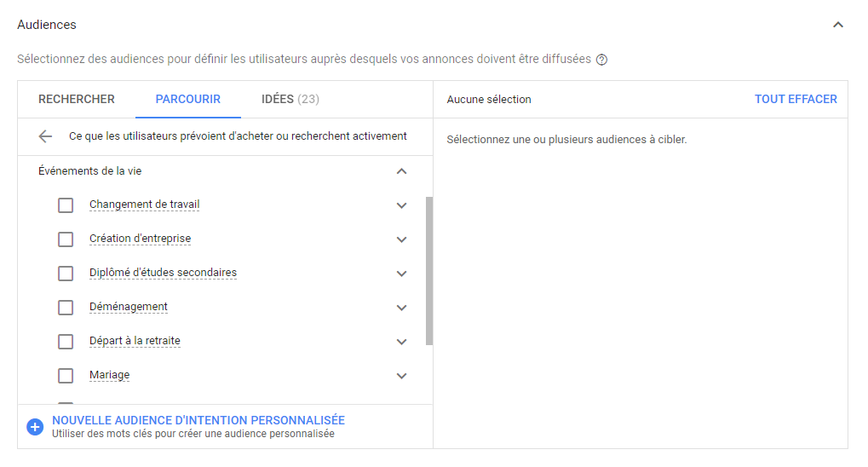Expand the Changement de travail chevron
Screen dimensions: 868x467
coord(402,205)
